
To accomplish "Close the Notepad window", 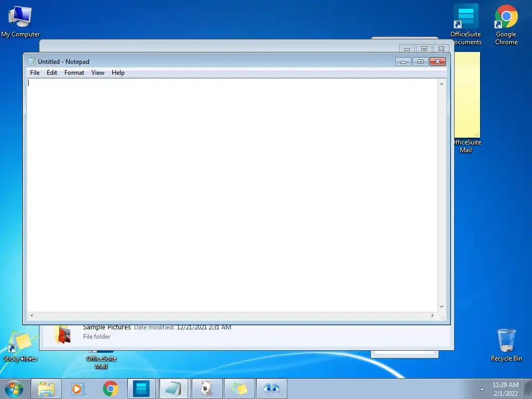I will [437, 62].
